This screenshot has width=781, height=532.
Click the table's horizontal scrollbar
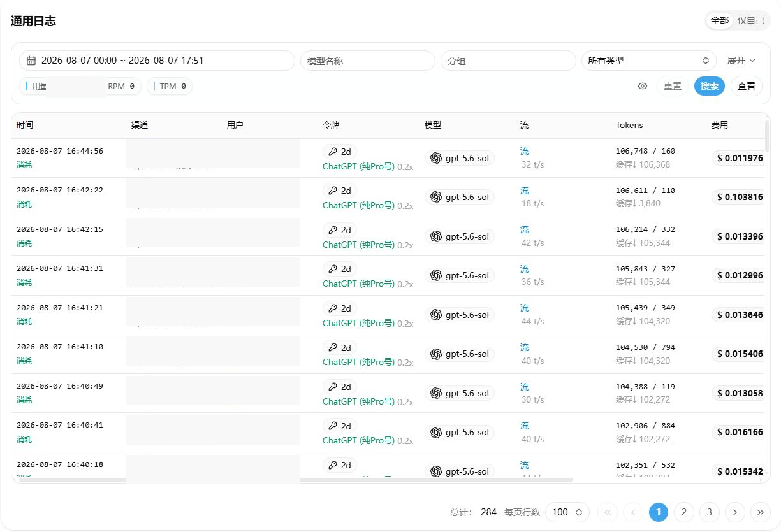point(295,480)
